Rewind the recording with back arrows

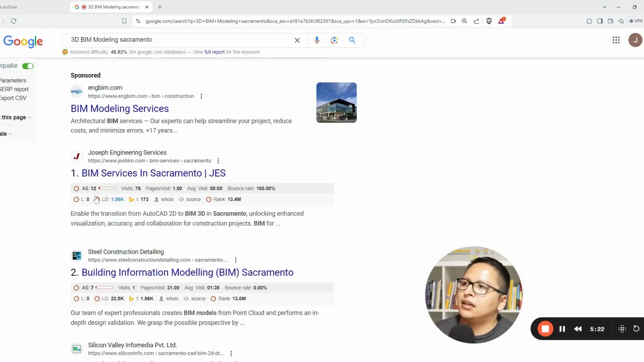point(578,329)
